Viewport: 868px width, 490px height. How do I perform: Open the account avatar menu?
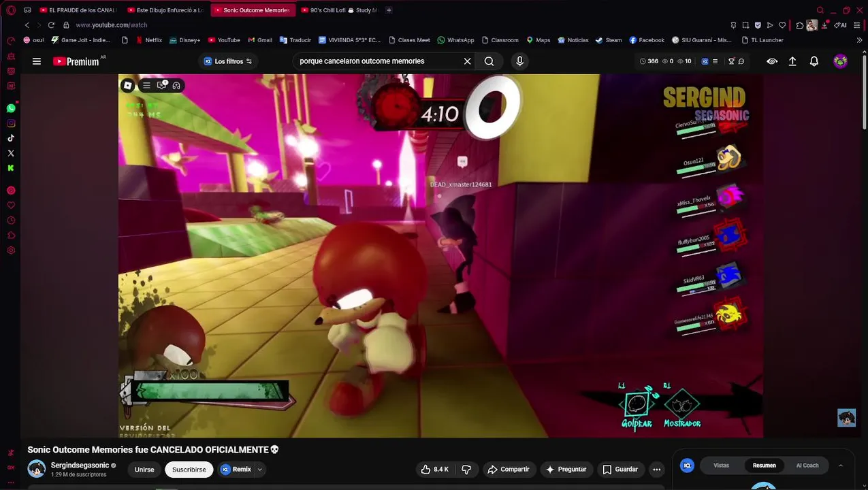(x=841, y=61)
